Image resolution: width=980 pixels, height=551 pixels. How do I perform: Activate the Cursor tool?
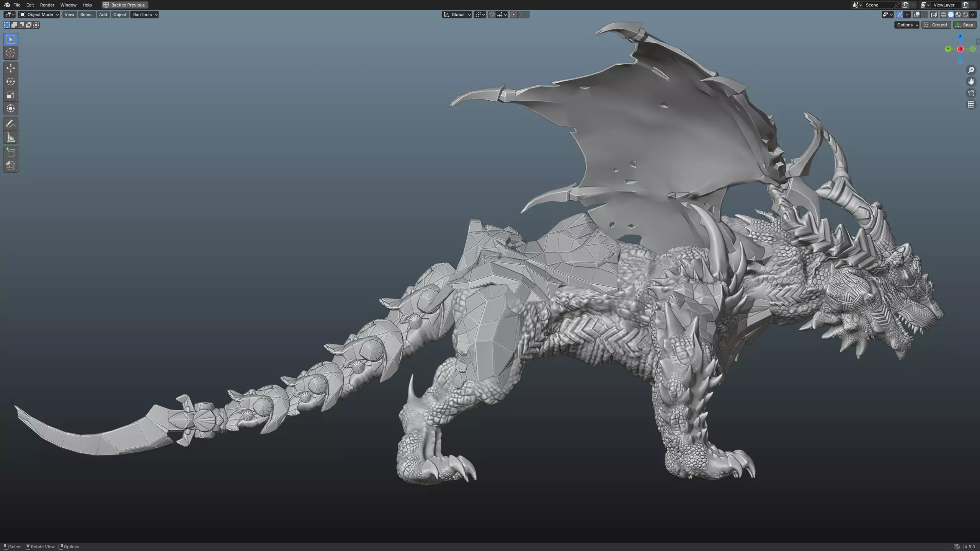pos(11,53)
